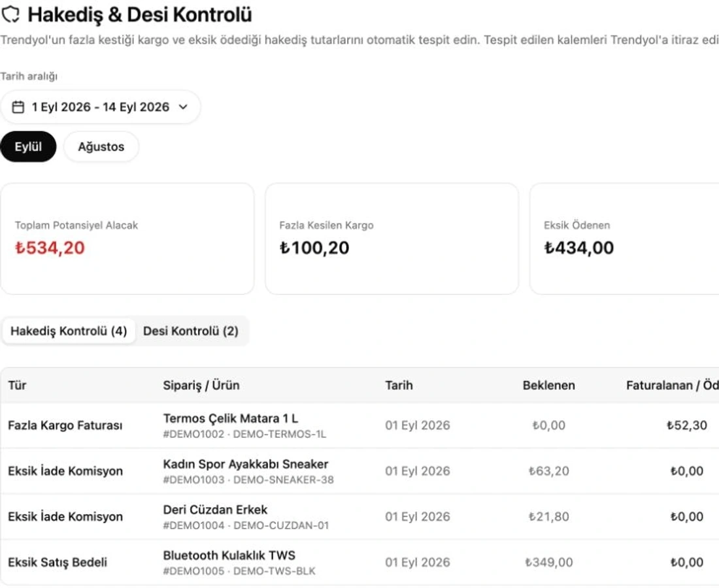
Task: Click the date in Deri Cüzdan Erkek row
Action: [x=418, y=517]
